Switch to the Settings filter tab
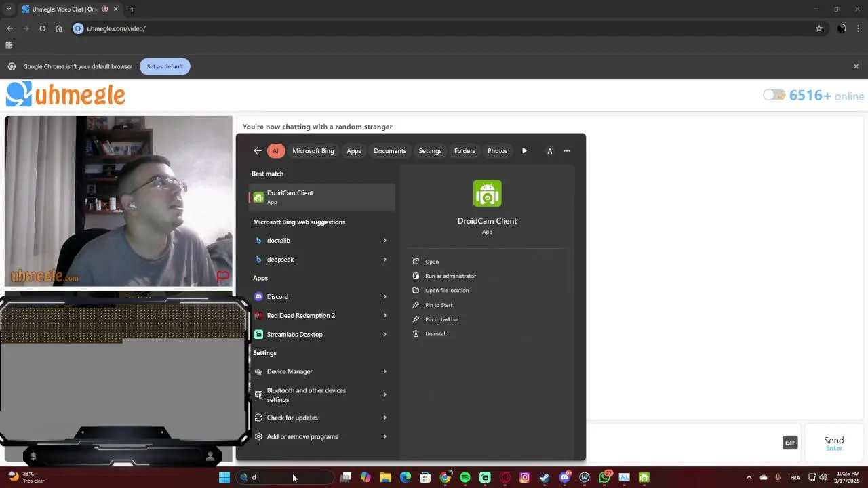The image size is (868, 488). click(430, 151)
